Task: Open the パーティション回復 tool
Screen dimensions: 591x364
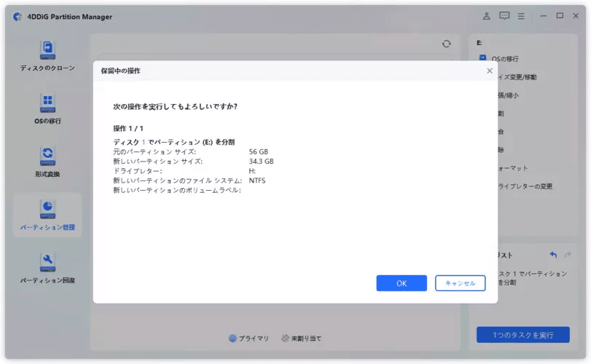Action: (x=47, y=268)
